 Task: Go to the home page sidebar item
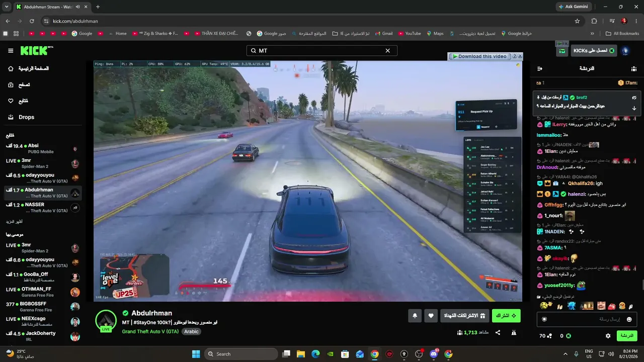(x=29, y=68)
